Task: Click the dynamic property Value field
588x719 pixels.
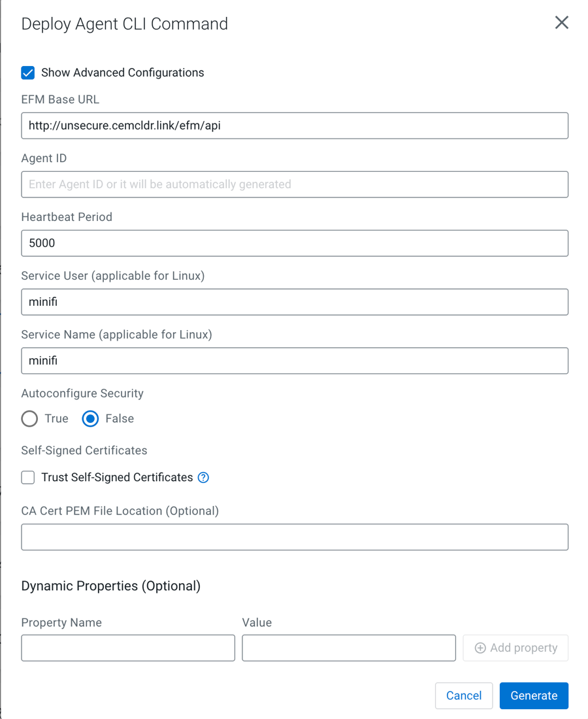Action: click(349, 648)
